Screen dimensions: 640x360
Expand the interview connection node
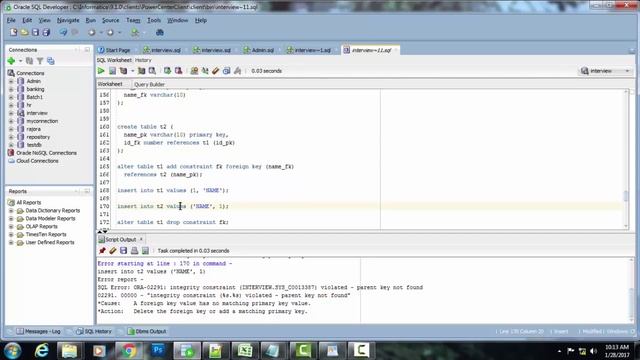[x=11, y=113]
